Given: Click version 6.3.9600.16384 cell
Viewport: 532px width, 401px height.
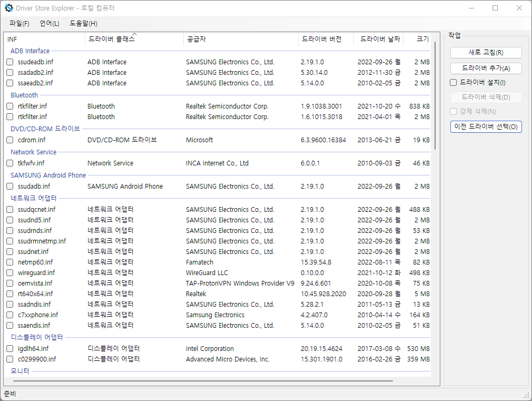Looking at the screenshot, I should 323,140.
